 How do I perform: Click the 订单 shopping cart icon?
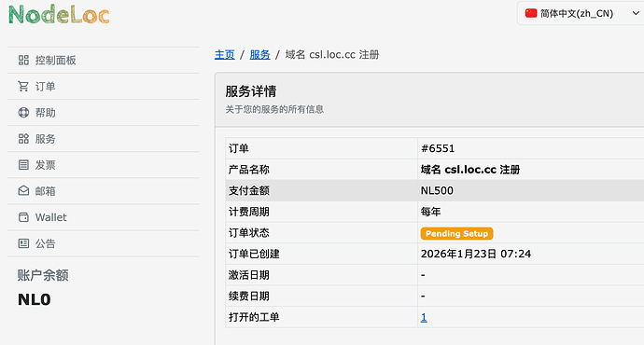tap(23, 87)
